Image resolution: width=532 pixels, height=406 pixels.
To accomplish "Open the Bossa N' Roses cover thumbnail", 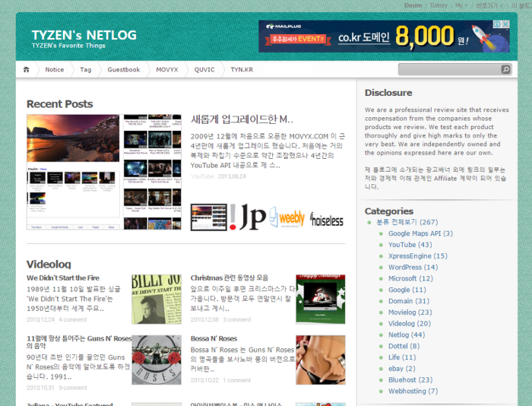I will pos(321,360).
